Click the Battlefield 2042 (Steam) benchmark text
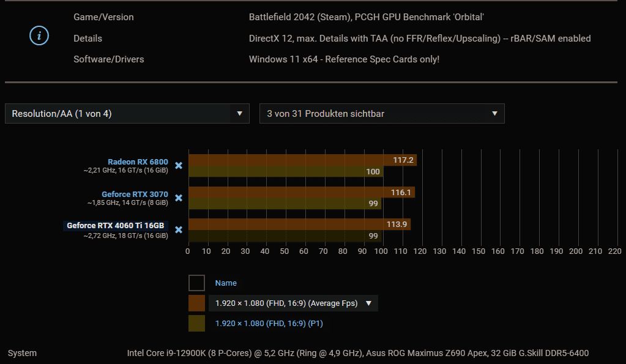The image size is (626, 364). pos(366,17)
